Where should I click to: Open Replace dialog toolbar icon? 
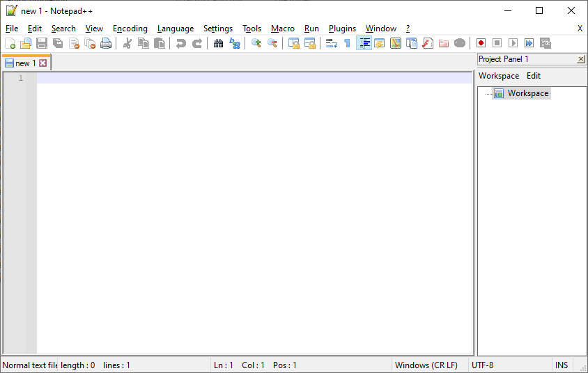(x=235, y=43)
